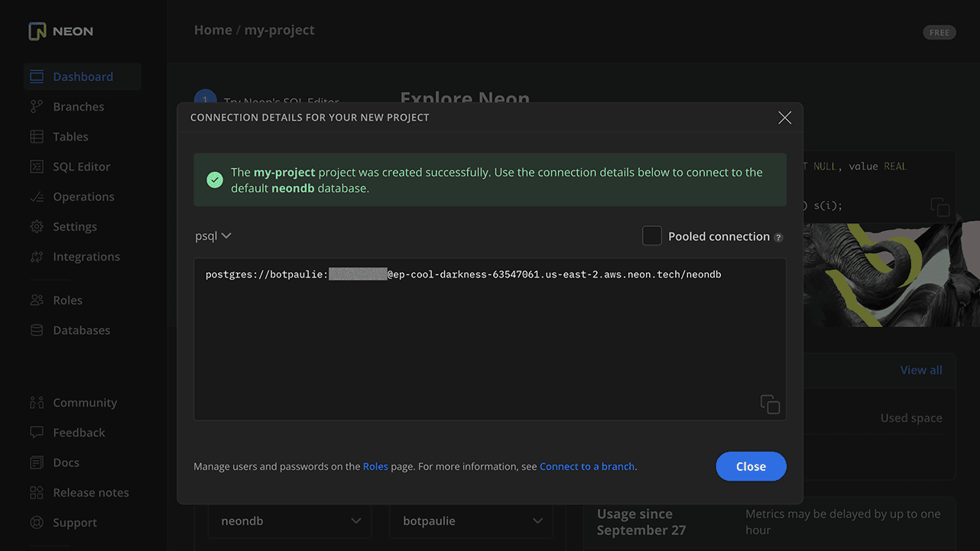Click the blue Close button

pos(751,467)
